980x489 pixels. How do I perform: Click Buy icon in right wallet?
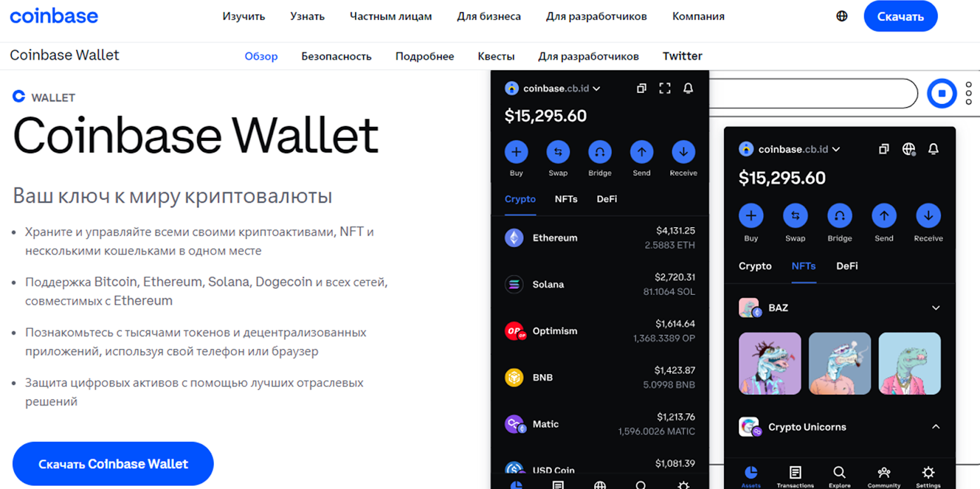(751, 215)
